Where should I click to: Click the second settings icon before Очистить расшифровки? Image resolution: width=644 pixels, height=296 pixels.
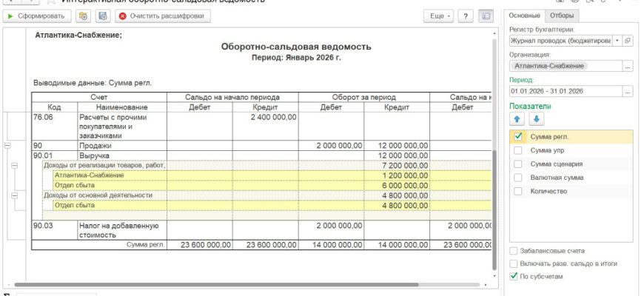coord(102,16)
